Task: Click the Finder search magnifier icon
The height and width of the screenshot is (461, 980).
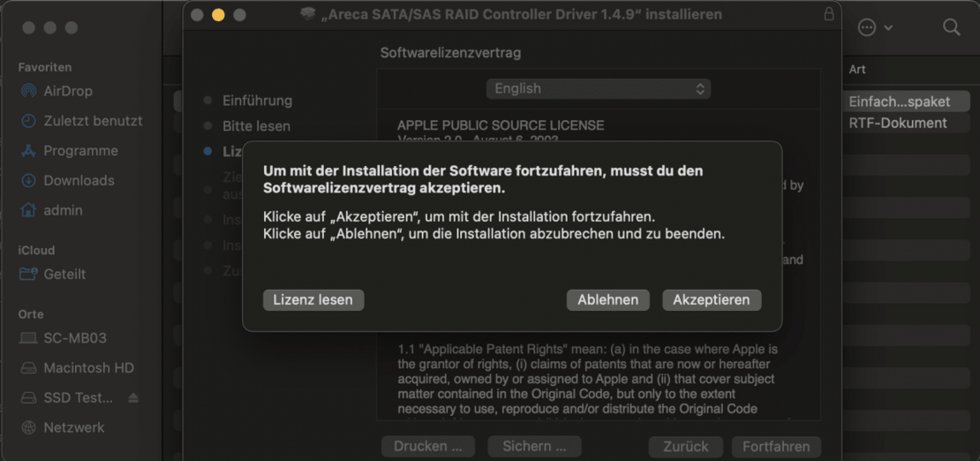Action: click(951, 27)
